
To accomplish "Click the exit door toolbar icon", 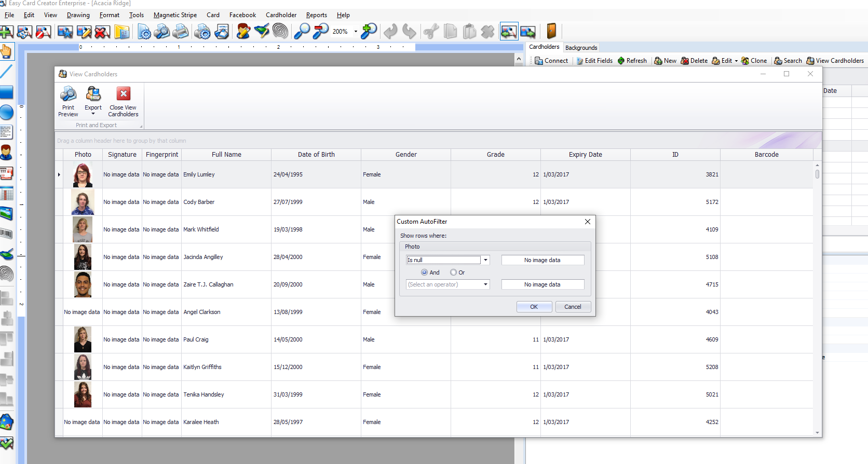I will (551, 31).
